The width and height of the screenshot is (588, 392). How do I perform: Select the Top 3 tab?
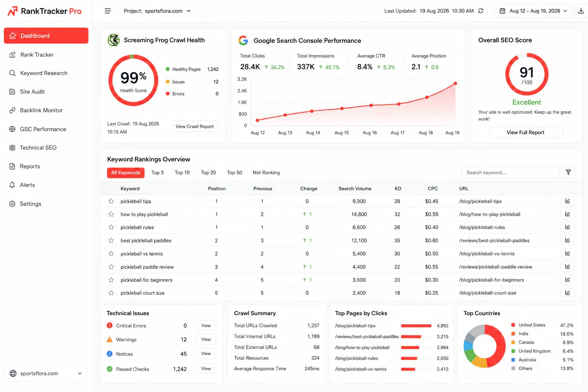point(157,173)
